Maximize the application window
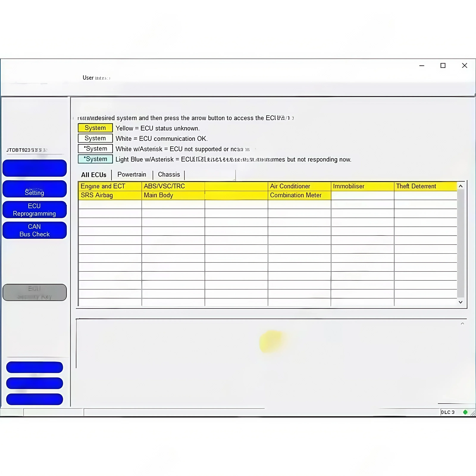476x476 pixels. [x=443, y=66]
